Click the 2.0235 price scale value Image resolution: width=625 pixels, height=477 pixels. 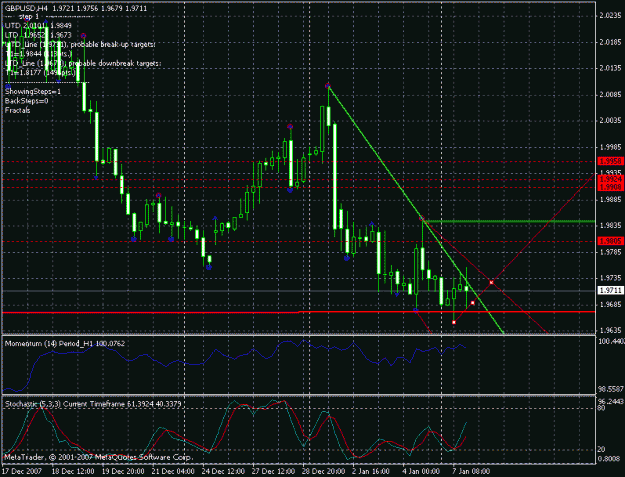(x=610, y=16)
